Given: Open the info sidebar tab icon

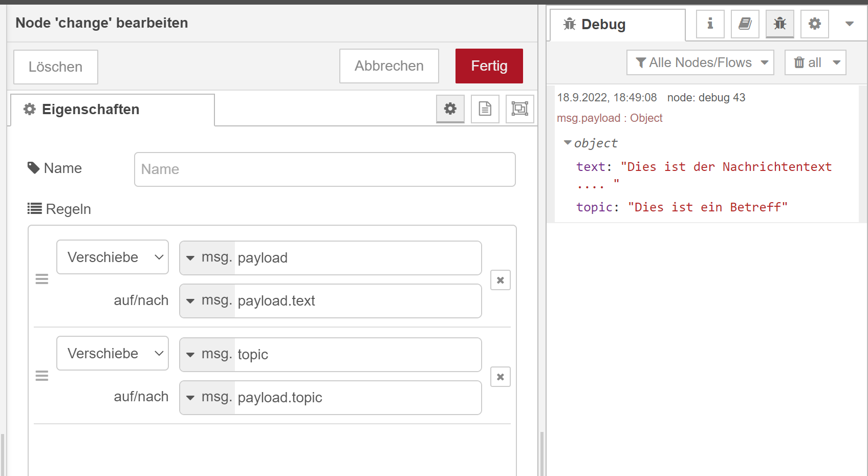Looking at the screenshot, I should click(x=710, y=24).
